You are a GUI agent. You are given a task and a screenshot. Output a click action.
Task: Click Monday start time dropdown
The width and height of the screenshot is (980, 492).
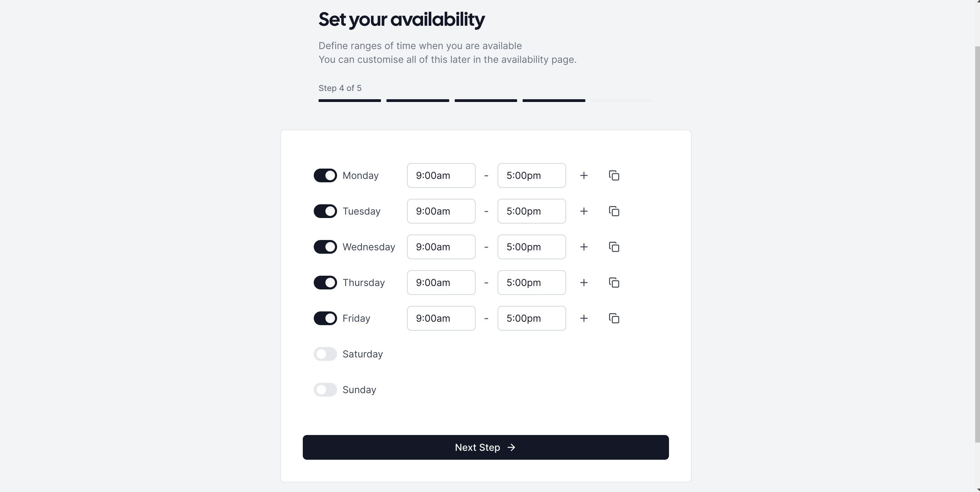point(441,174)
